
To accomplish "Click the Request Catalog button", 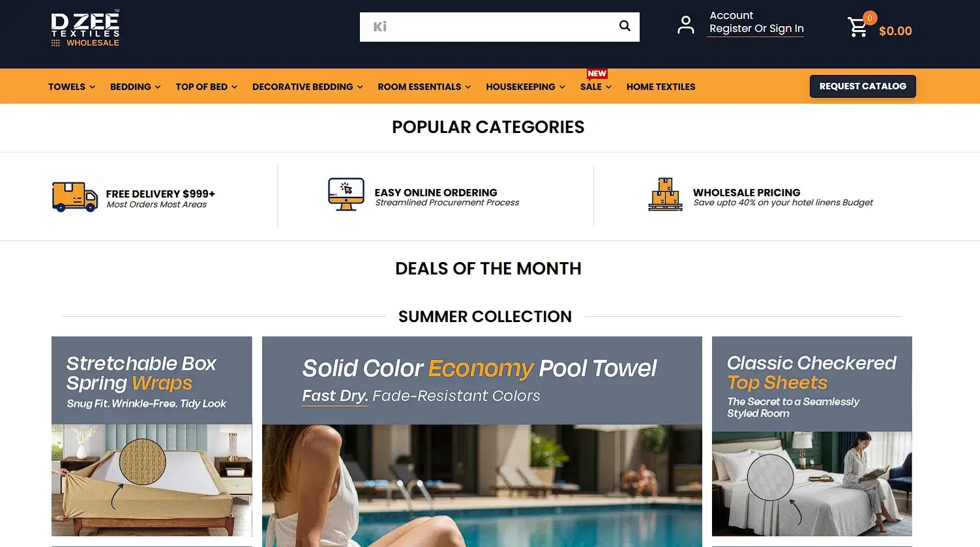I will [x=863, y=86].
